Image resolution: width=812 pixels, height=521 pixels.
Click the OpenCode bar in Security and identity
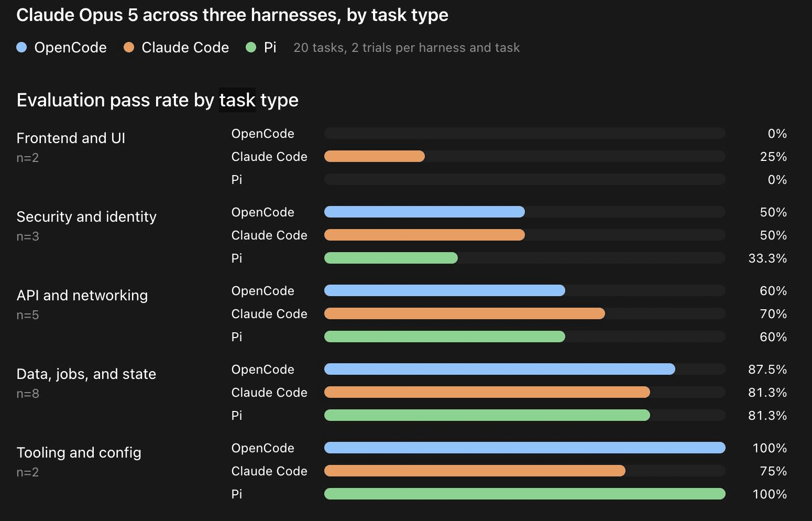424,212
